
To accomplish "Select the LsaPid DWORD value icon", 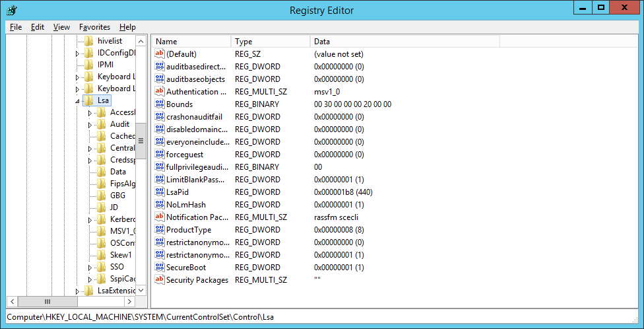I will pyautogui.click(x=159, y=192).
